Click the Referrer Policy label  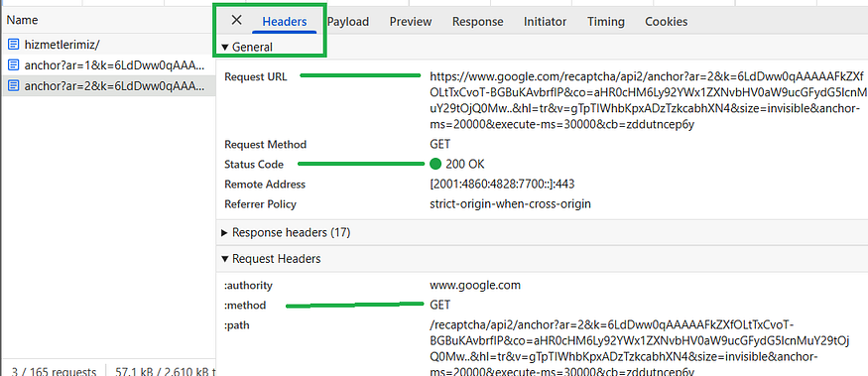click(260, 204)
